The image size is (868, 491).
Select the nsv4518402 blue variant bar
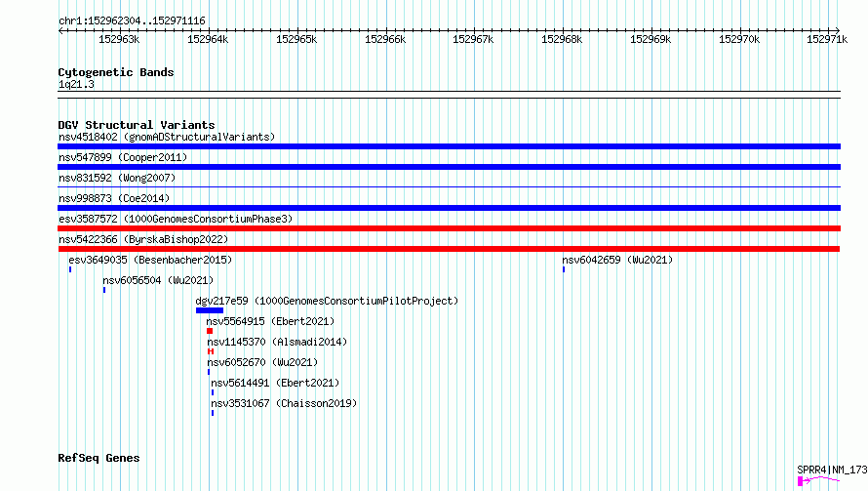tap(449, 146)
